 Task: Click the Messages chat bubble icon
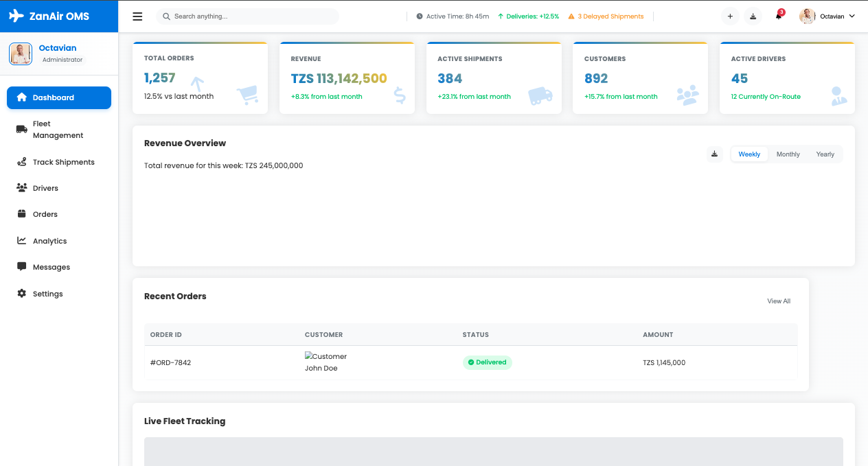click(x=21, y=267)
